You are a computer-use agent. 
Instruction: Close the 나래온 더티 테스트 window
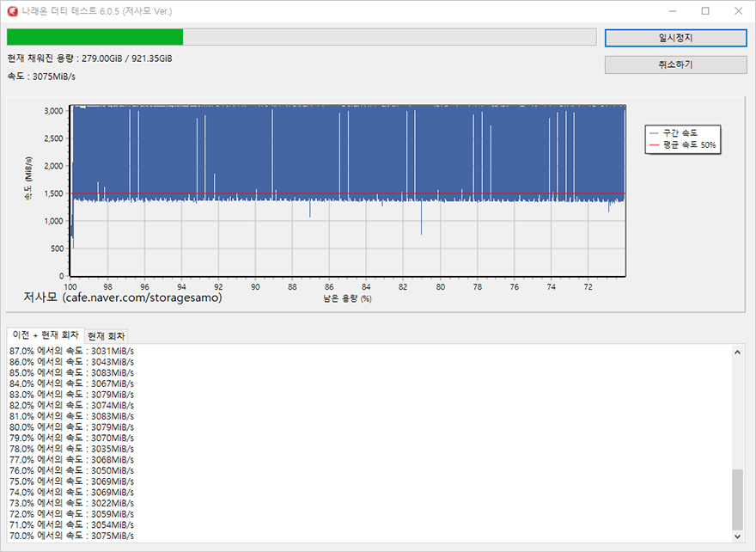click(738, 11)
